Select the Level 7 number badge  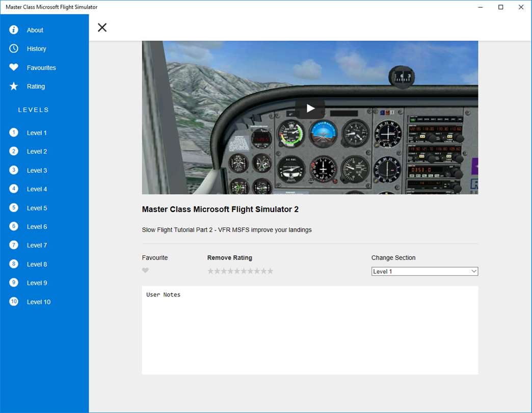click(14, 245)
